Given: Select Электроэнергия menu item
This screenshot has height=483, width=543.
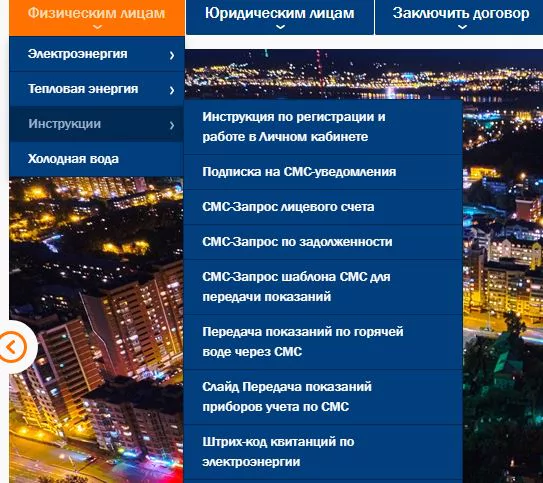Looking at the screenshot, I should point(97,54).
